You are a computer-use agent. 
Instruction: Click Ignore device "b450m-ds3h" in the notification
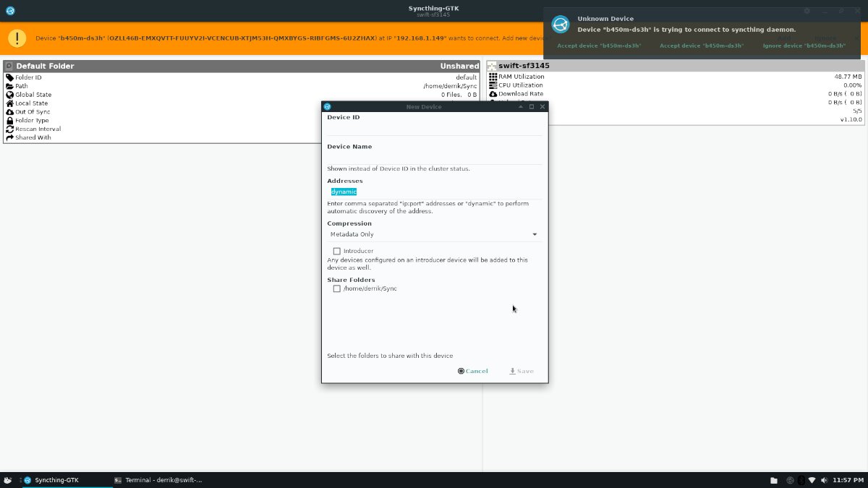pos(804,46)
